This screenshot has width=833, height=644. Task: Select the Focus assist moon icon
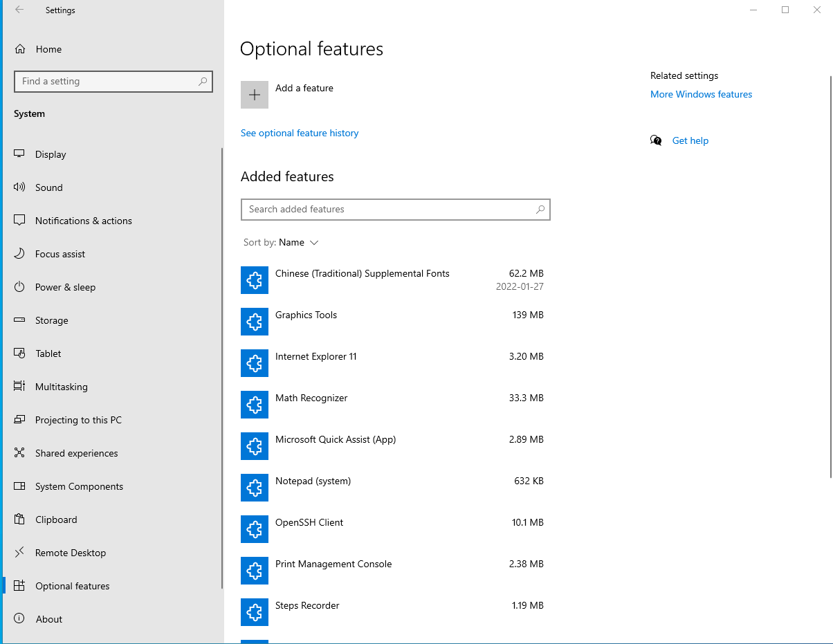click(19, 253)
